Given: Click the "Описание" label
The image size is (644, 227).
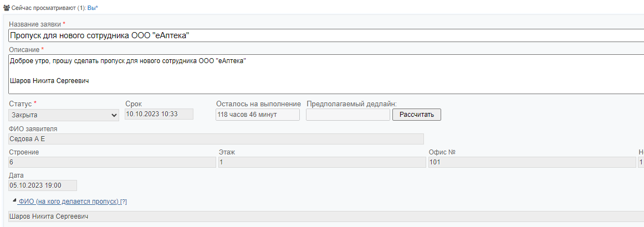Looking at the screenshot, I should click(x=24, y=50).
